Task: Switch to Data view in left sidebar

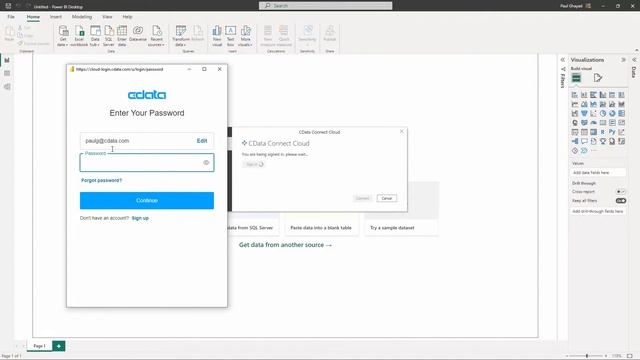Action: point(7,73)
